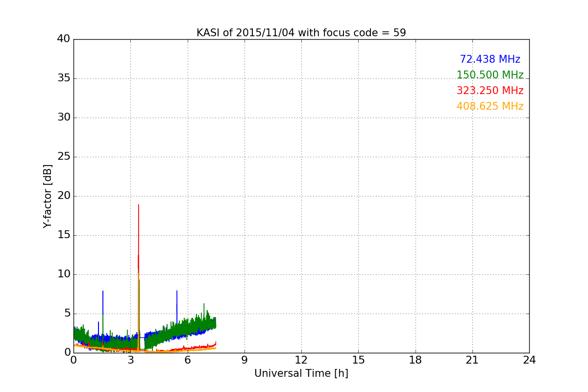Click the y-axis tick label 15

[x=64, y=235]
